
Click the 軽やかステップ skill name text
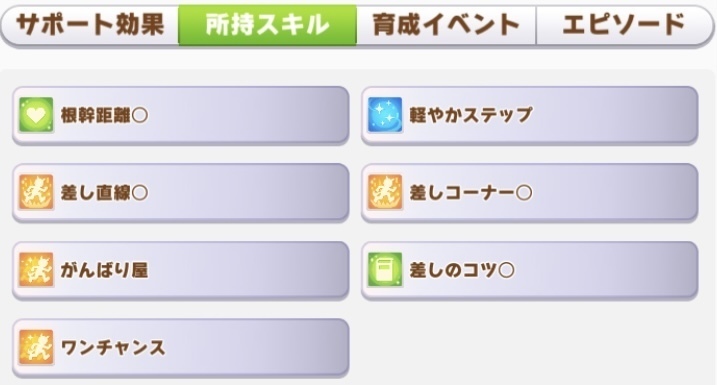471,115
